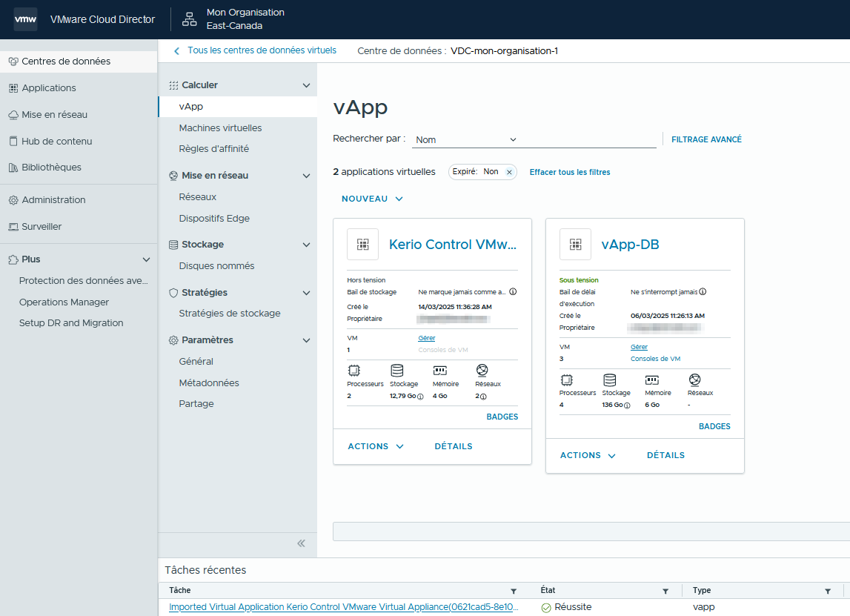The width and height of the screenshot is (850, 616).
Task: Open Partage settings
Action: tap(196, 404)
